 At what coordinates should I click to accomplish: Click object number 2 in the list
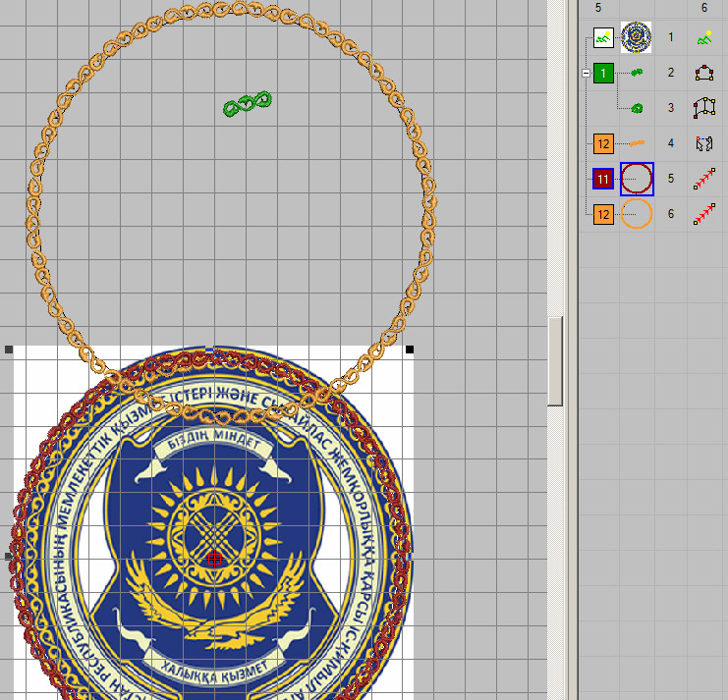coord(670,73)
